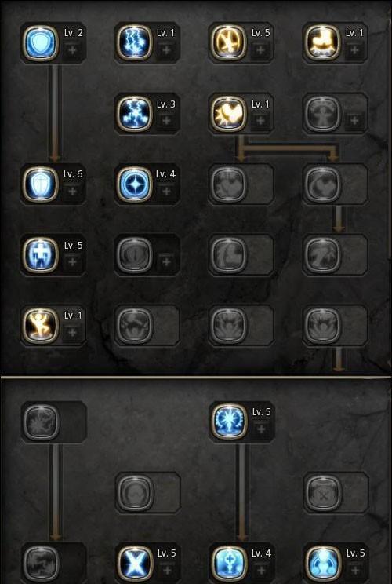Select the cross-shield skill at Lv. 6
The width and height of the screenshot is (392, 584).
click(41, 184)
